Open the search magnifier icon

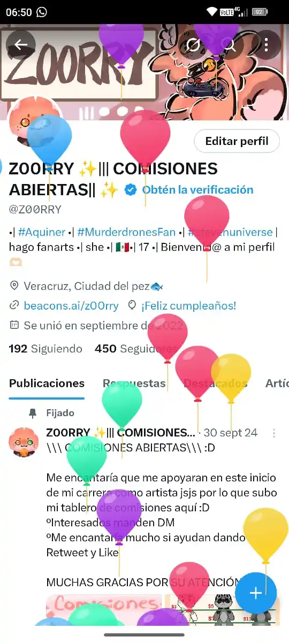[x=229, y=44]
